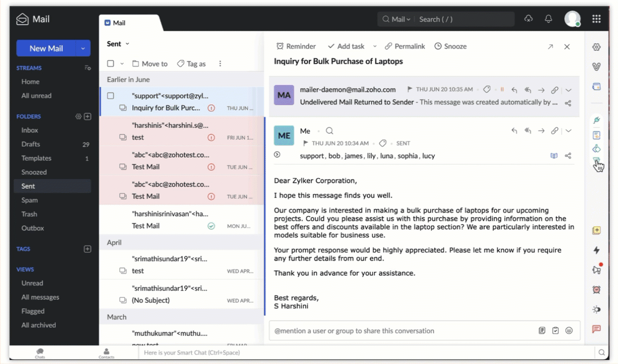
Task: Expand recipient details of the Me message
Action: click(x=277, y=155)
